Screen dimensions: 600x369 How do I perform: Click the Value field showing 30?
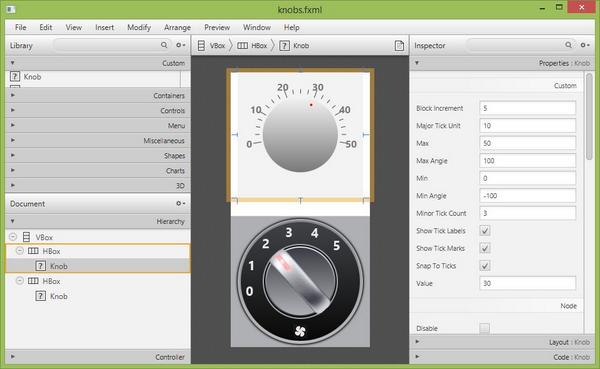pos(527,283)
